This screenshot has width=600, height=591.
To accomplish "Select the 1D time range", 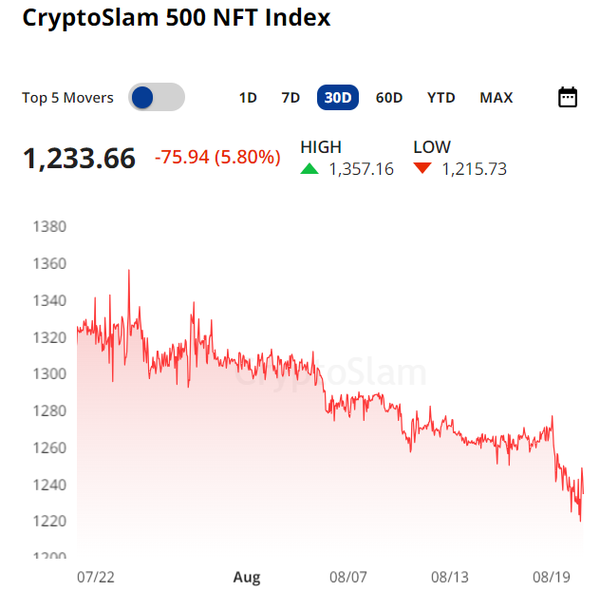I will click(248, 97).
